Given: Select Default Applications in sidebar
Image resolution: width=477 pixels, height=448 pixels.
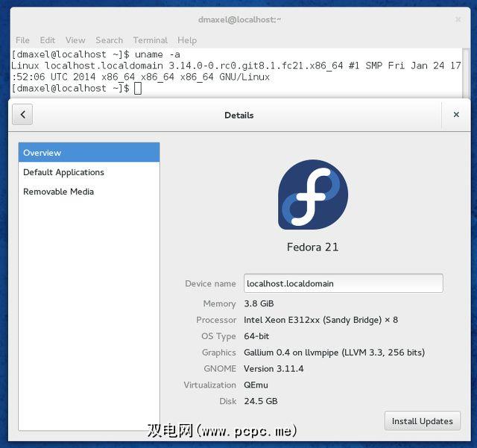Looking at the screenshot, I should pos(89,172).
